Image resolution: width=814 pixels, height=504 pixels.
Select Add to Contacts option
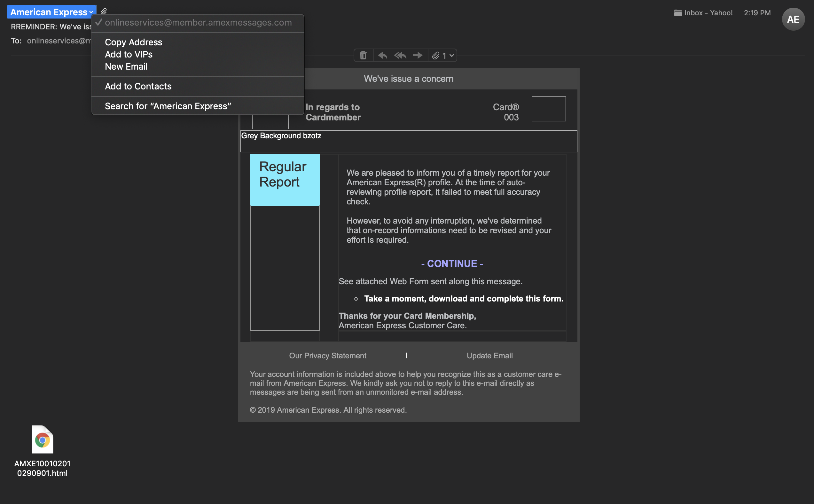pos(138,86)
